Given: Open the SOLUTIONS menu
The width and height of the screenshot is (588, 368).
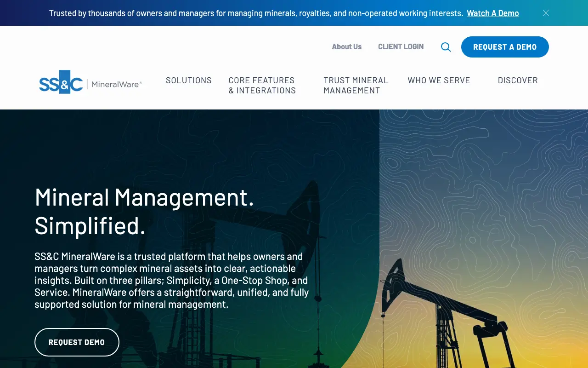Looking at the screenshot, I should pyautogui.click(x=189, y=80).
